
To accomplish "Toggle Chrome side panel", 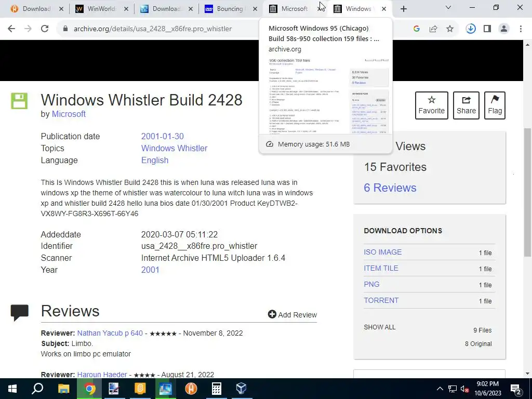I will 487,29.
